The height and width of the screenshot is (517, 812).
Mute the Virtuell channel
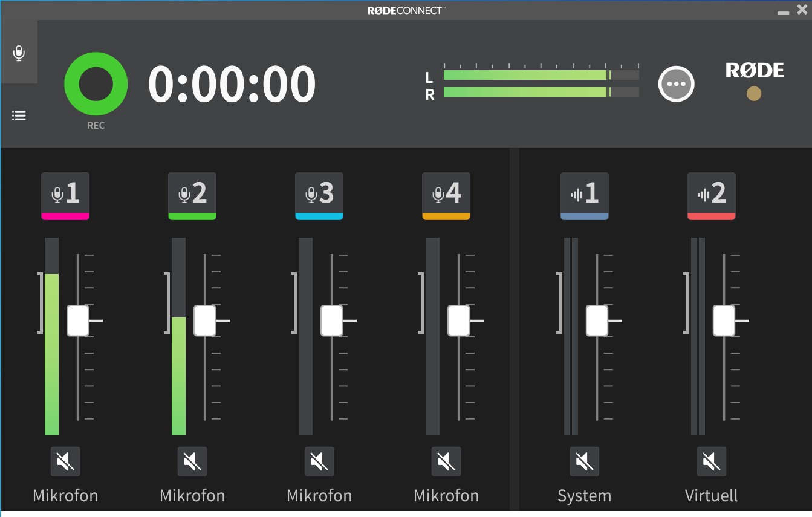(x=712, y=462)
